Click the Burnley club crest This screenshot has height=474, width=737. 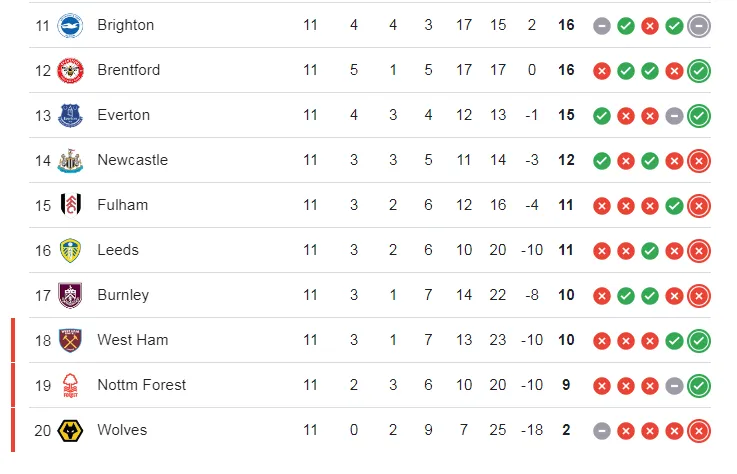pyautogui.click(x=70, y=295)
